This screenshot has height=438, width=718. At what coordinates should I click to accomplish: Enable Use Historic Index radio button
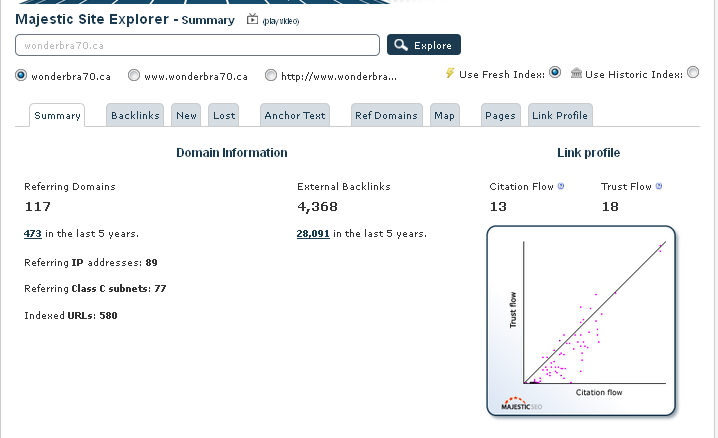(x=693, y=72)
